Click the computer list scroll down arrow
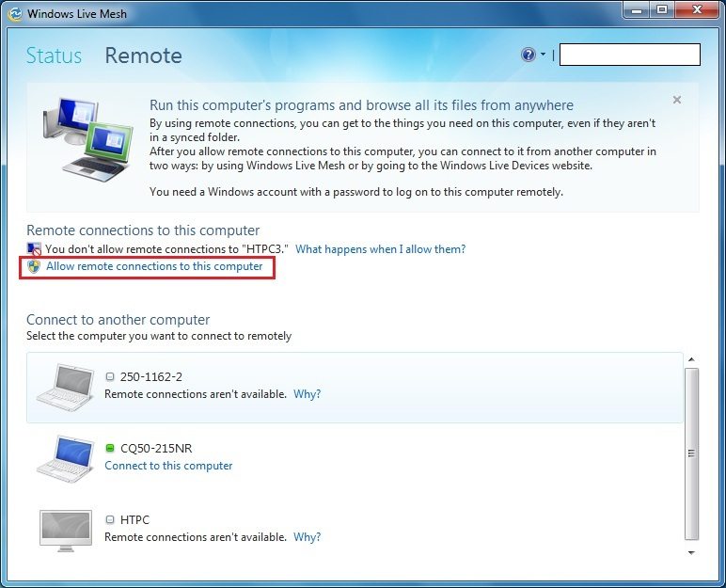726x588 pixels. point(691,552)
